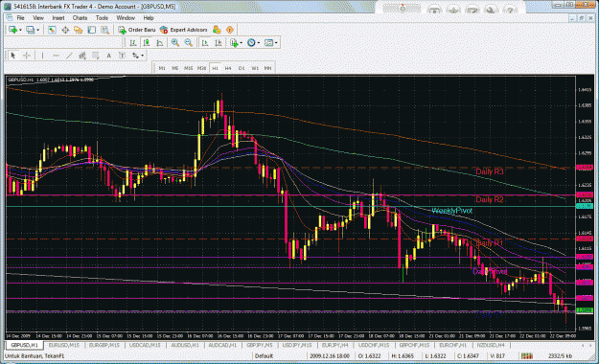
Task: Switch to the NZDUSD,H4 chart tab
Action: (x=491, y=345)
